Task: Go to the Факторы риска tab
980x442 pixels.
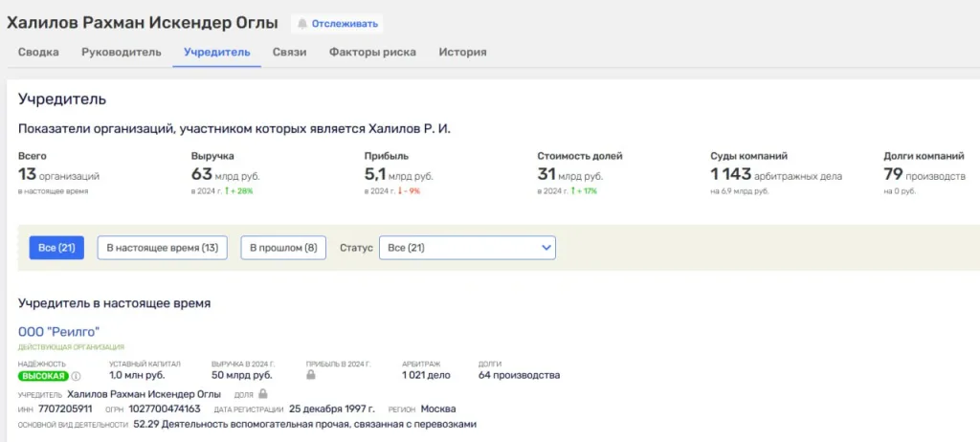Action: click(x=372, y=53)
